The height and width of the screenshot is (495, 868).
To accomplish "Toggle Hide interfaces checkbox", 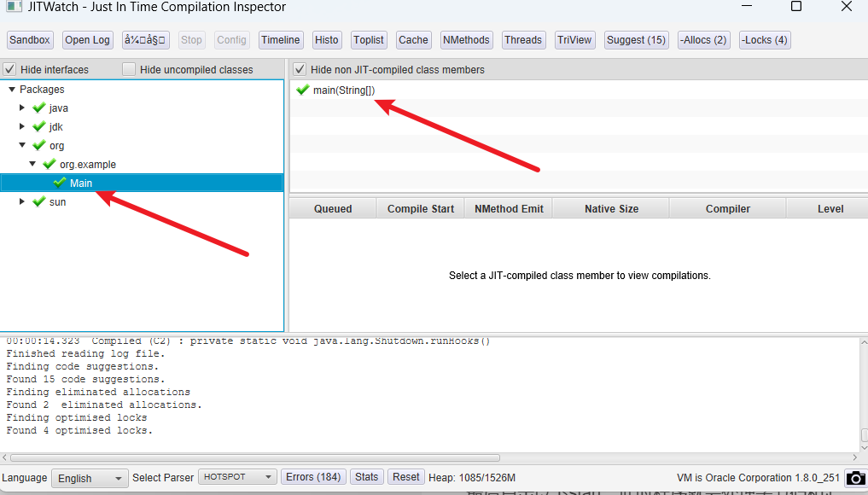I will click(9, 70).
